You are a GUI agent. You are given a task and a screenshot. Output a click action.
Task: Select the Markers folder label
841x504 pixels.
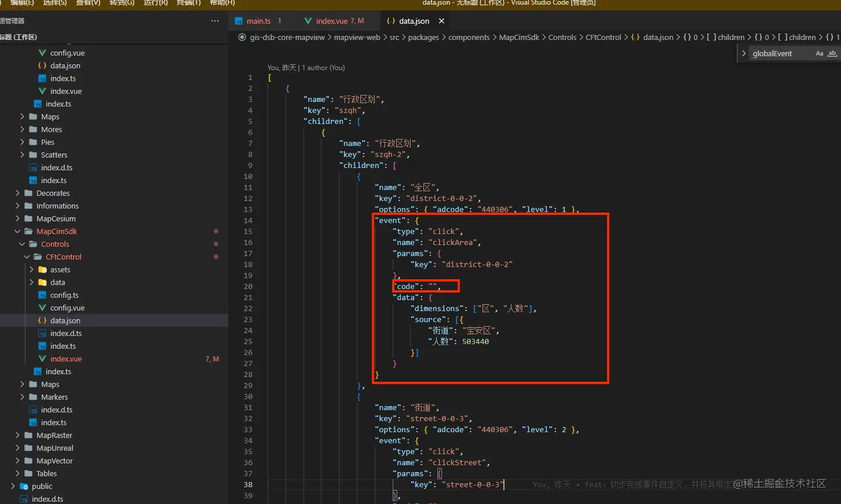click(x=54, y=397)
